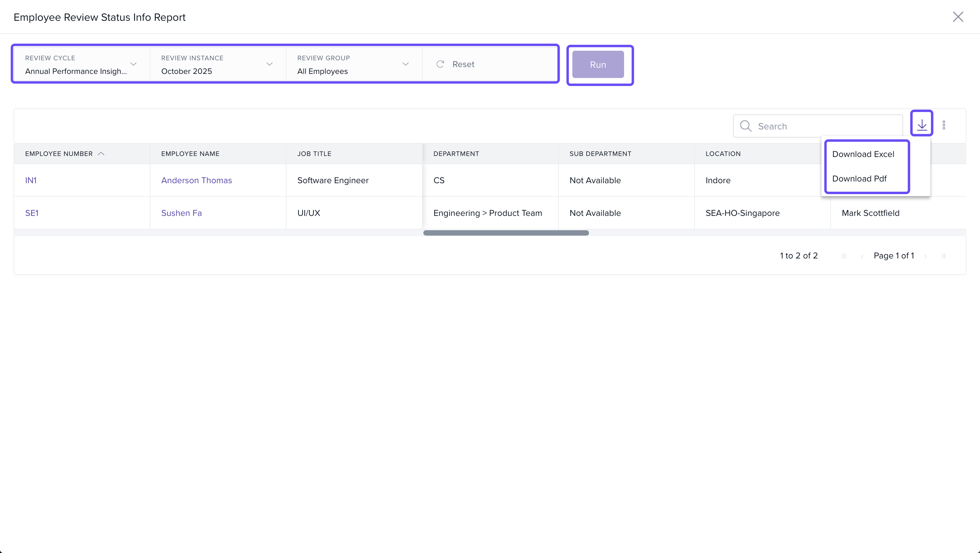
Task: Click the horizontal table scrollbar
Action: click(x=506, y=233)
